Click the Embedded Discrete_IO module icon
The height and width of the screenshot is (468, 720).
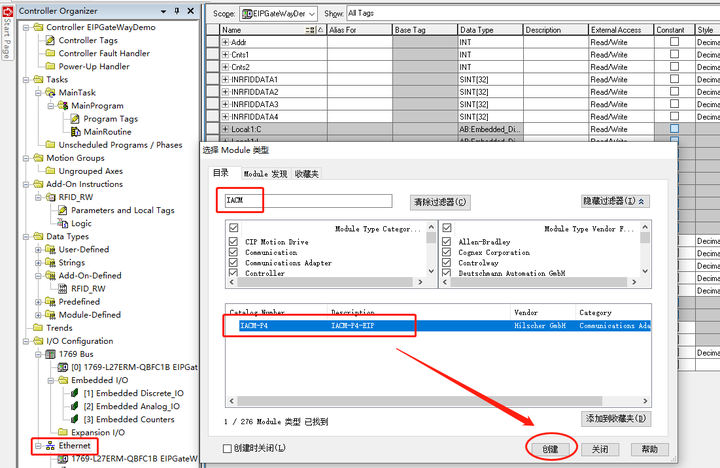[75, 393]
